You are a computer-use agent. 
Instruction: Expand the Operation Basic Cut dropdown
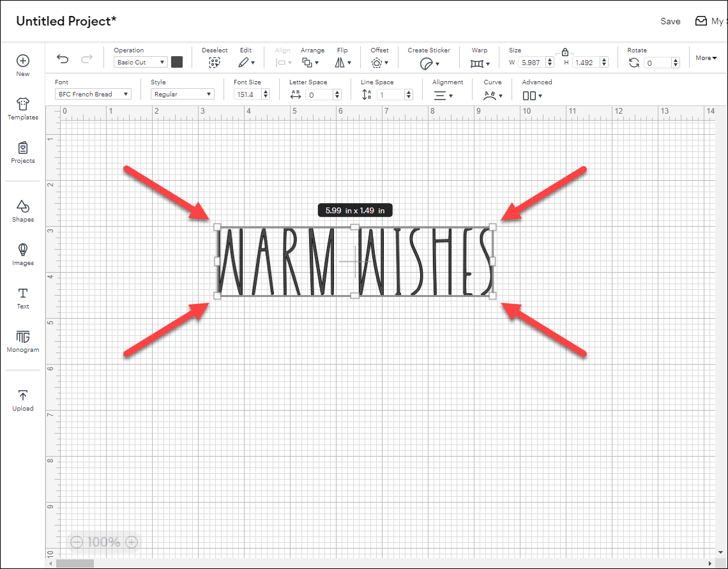pos(140,63)
